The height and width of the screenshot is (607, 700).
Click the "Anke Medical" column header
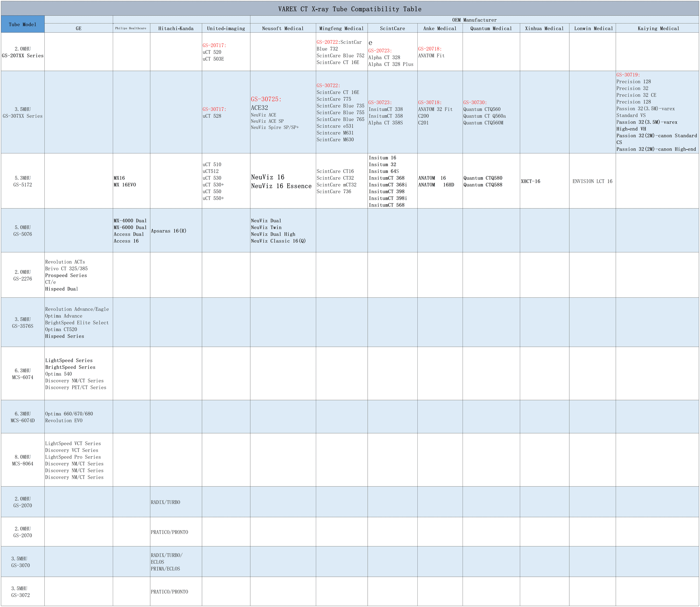click(x=440, y=28)
